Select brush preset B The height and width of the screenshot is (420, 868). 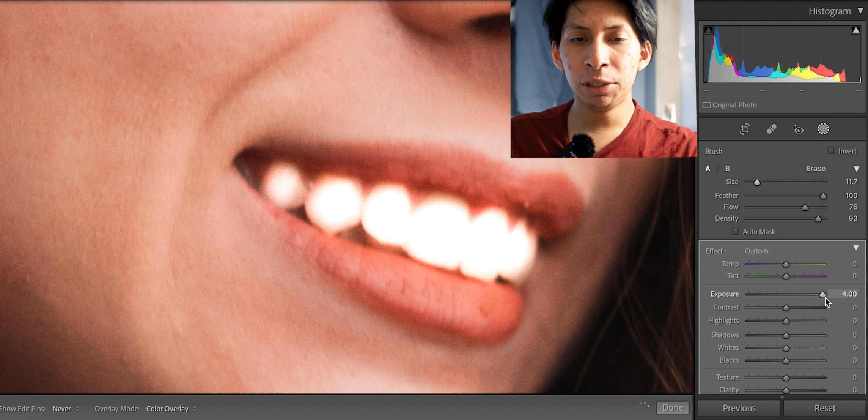click(728, 169)
